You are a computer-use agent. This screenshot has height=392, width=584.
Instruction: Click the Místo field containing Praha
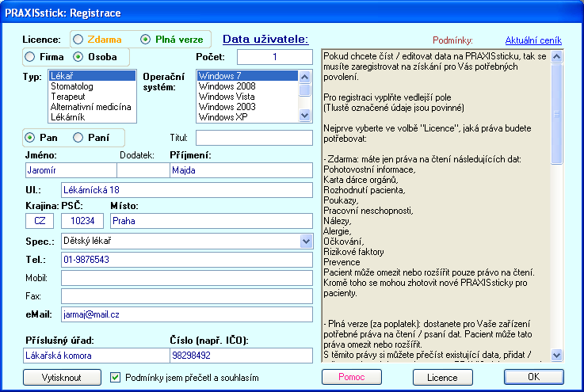tap(212, 221)
